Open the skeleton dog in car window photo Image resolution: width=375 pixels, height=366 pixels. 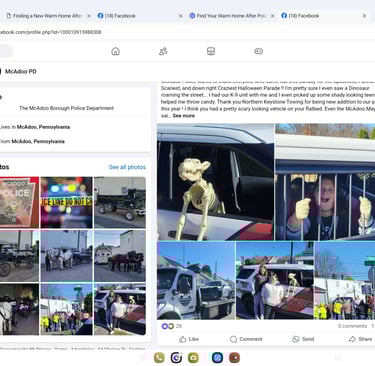(216, 182)
